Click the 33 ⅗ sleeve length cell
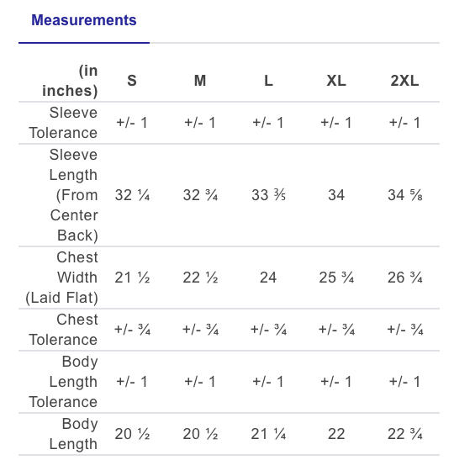The width and height of the screenshot is (454, 476). 268,195
